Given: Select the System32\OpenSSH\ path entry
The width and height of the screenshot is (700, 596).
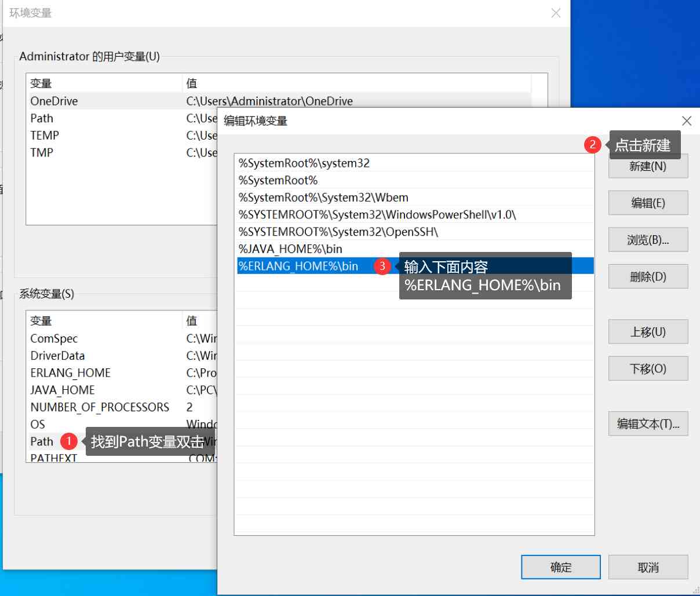Looking at the screenshot, I should tap(414, 232).
